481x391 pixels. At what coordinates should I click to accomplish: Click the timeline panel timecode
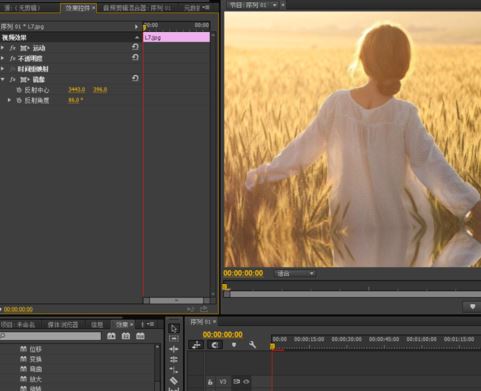click(x=223, y=334)
